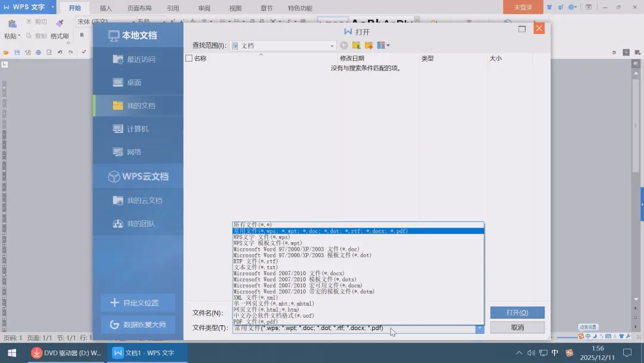Click the undo icon in quick access bar

tap(60, 52)
